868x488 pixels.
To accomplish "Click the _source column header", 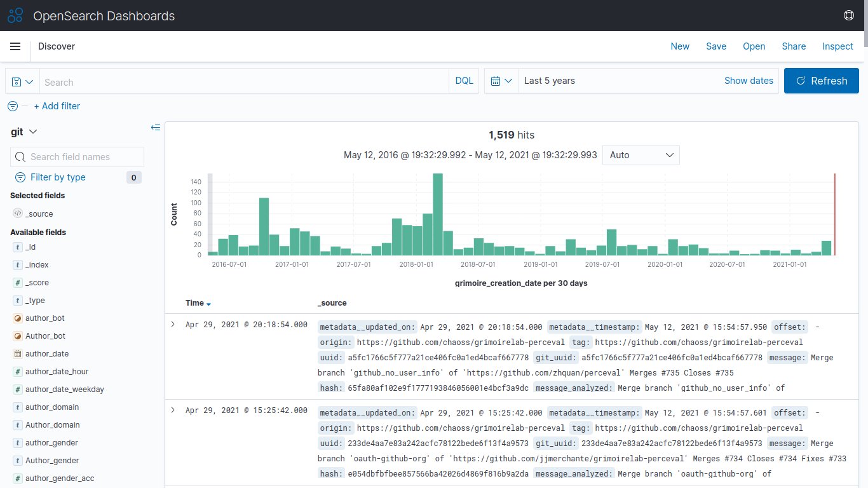I will [332, 303].
